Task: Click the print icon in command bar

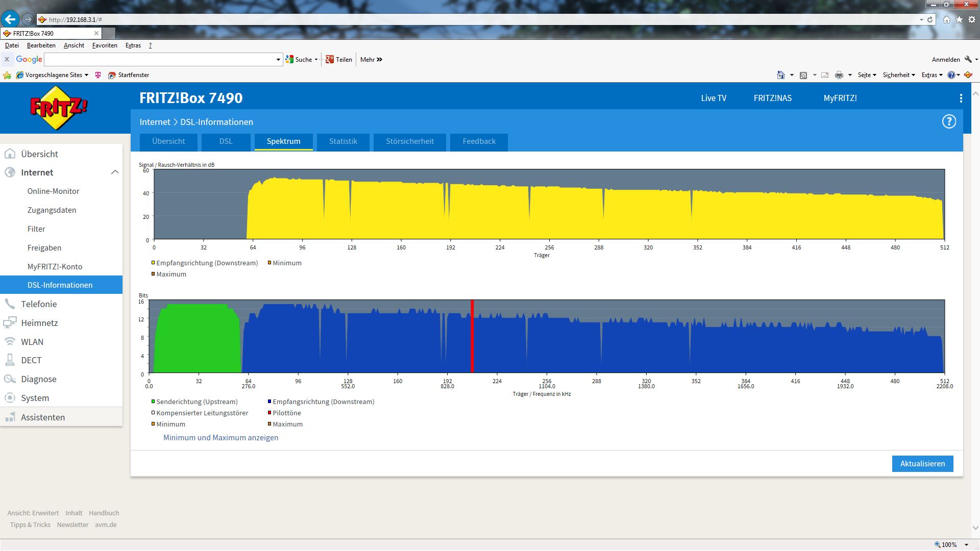Action: (839, 75)
